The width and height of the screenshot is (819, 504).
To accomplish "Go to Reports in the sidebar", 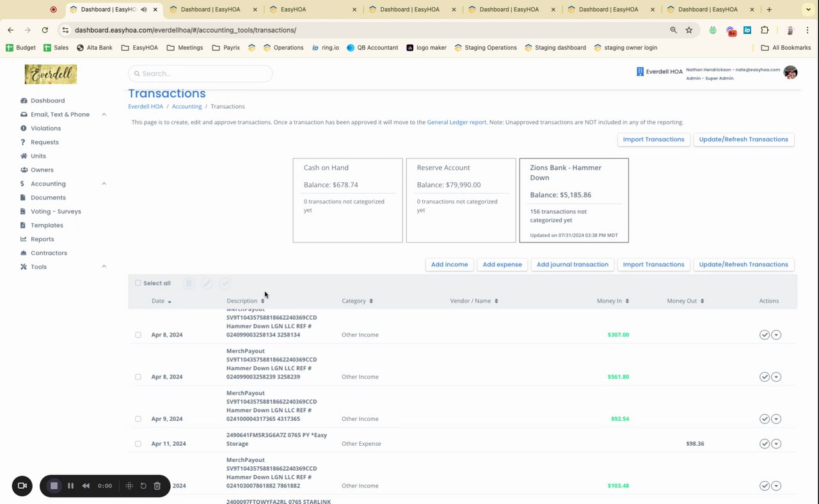I will [42, 239].
